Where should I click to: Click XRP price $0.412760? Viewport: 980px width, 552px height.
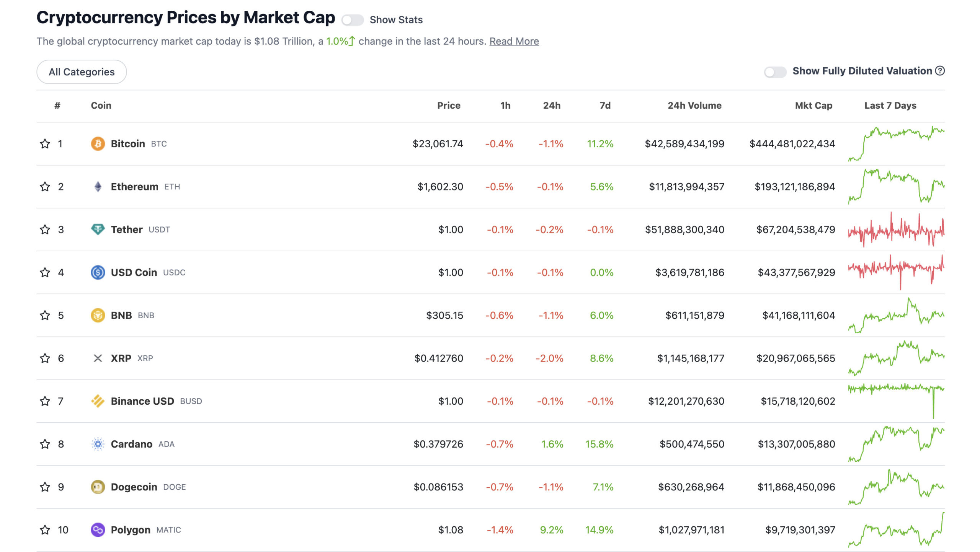pyautogui.click(x=439, y=358)
